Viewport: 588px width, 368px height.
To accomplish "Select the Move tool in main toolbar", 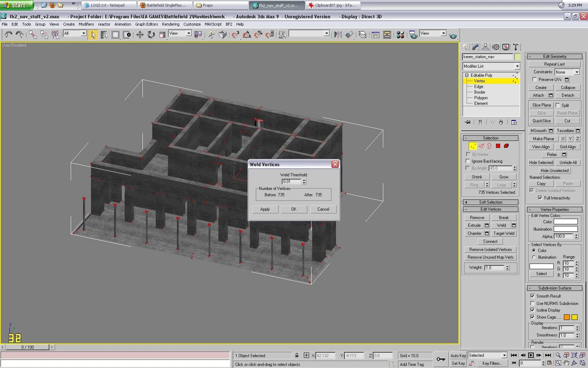I will click(x=140, y=34).
